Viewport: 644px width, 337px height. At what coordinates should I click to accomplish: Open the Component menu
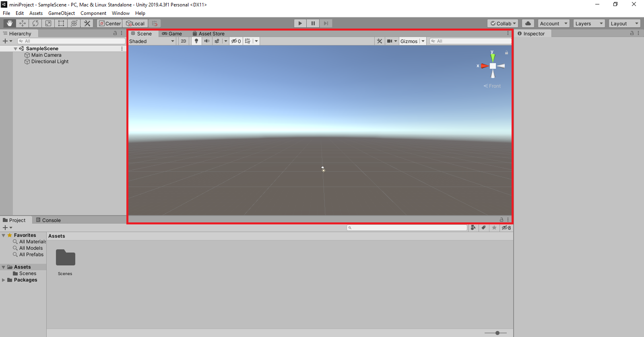point(93,13)
